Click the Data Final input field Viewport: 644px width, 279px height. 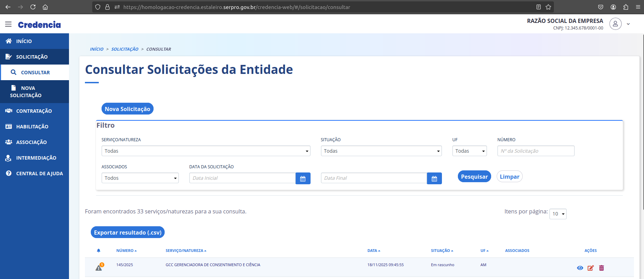(x=374, y=178)
